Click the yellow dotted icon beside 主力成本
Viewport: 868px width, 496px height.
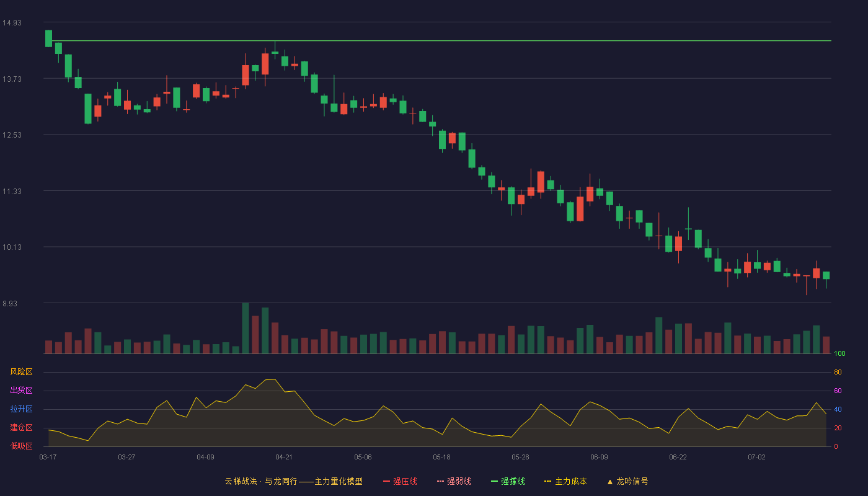point(548,481)
